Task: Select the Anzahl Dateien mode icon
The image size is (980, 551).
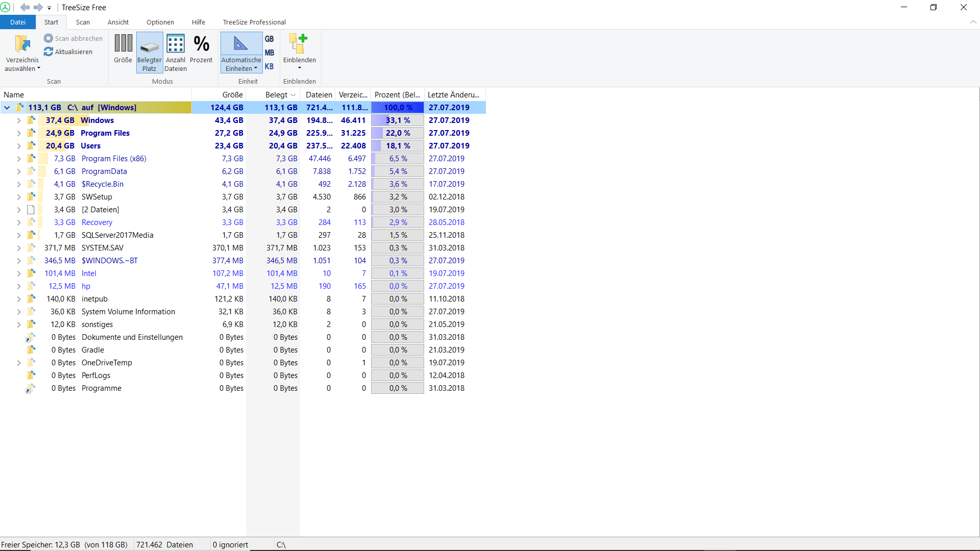Action: pos(175,44)
